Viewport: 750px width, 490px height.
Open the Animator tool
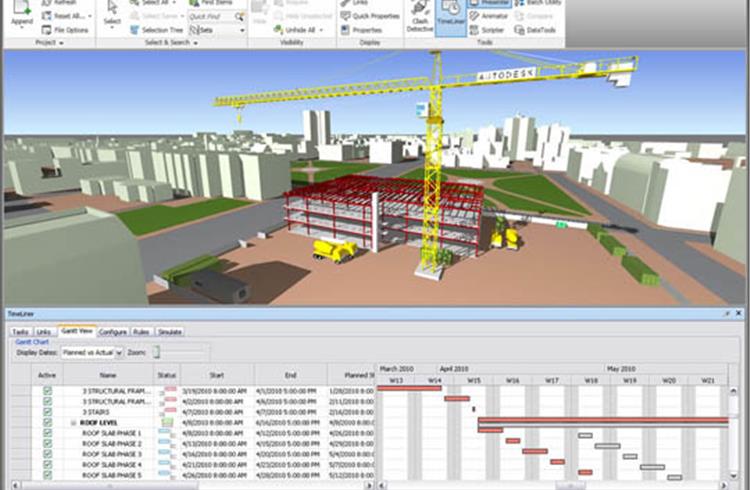coord(488,16)
